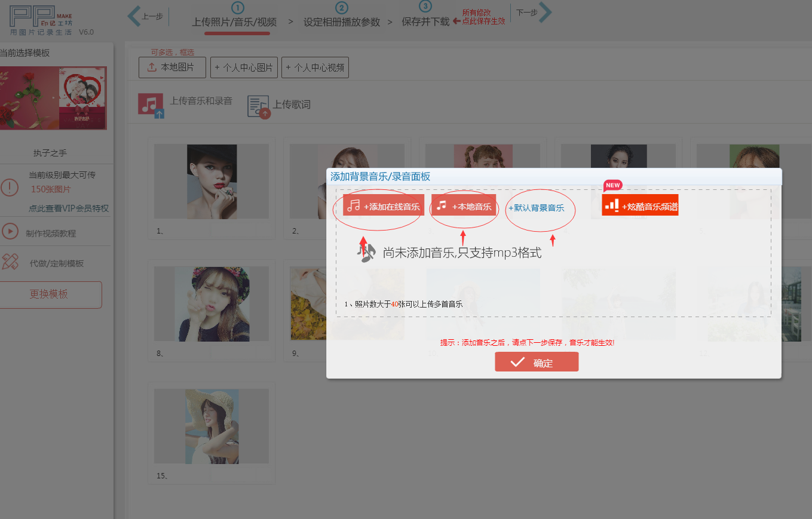Click 本地图片 upload button
The height and width of the screenshot is (519, 812).
point(172,67)
